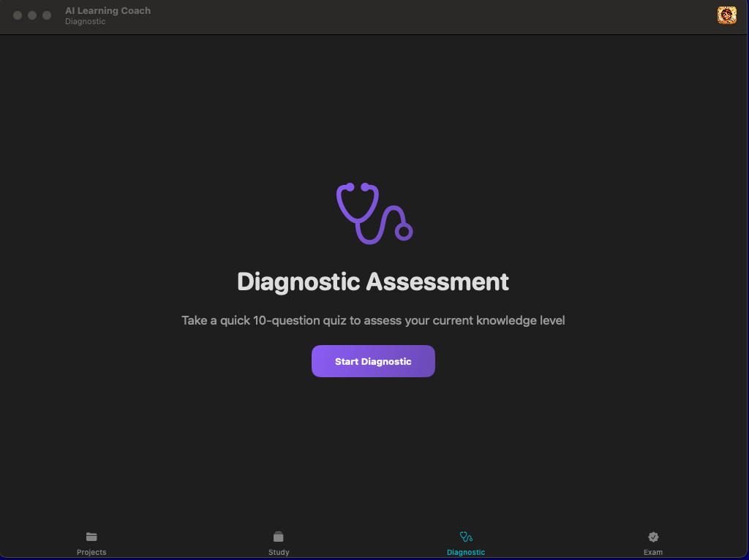
Task: Click the large purple stethoscope illustration
Action: click(374, 213)
